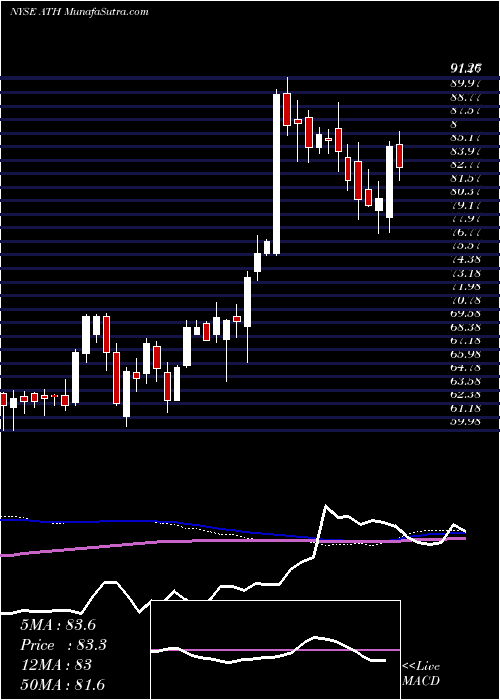
Task: Click the 50MA : 81.6 readout
Action: [62, 684]
